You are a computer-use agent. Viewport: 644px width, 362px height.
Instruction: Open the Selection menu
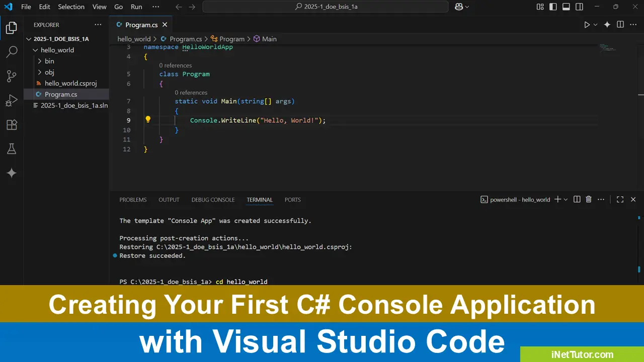click(71, 7)
